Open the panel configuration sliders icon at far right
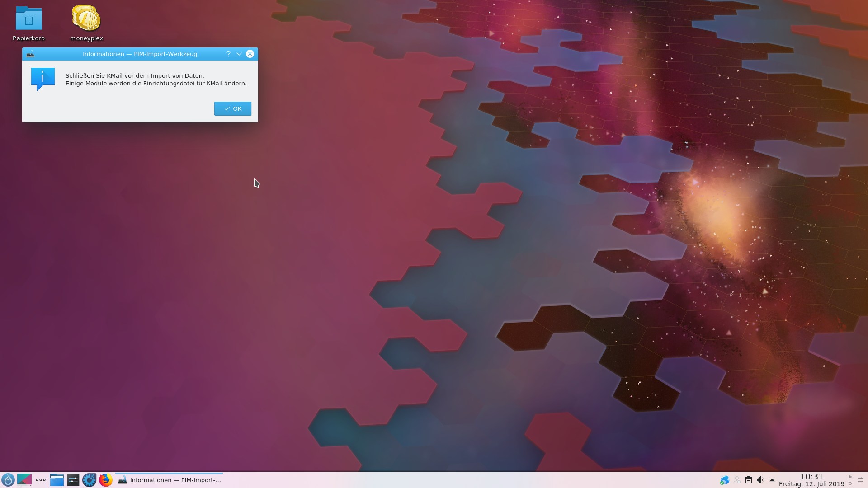 click(x=860, y=480)
